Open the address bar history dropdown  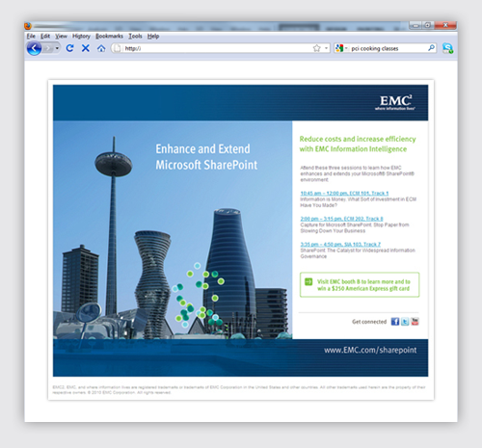pos(326,48)
